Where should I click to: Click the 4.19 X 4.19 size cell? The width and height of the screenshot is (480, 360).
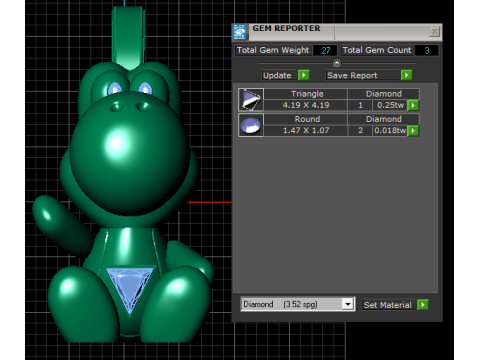(306, 105)
